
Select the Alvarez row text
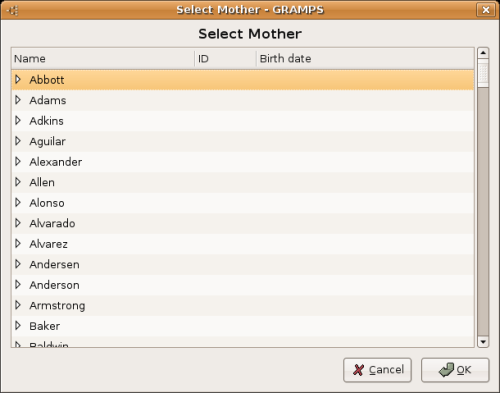click(x=48, y=244)
